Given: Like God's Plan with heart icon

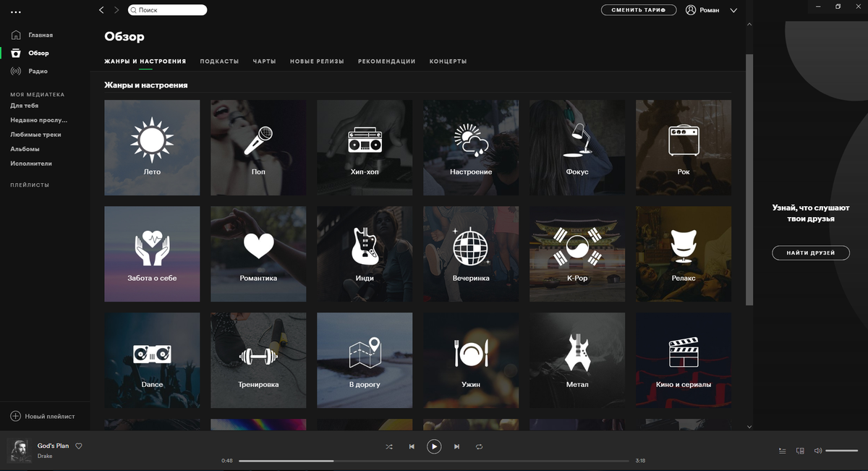Looking at the screenshot, I should tap(79, 446).
